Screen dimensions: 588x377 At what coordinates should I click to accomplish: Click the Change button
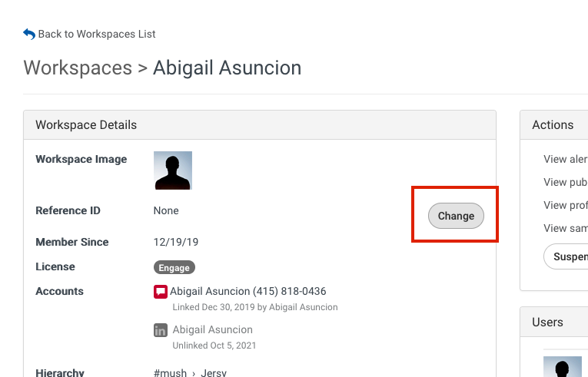coord(456,216)
